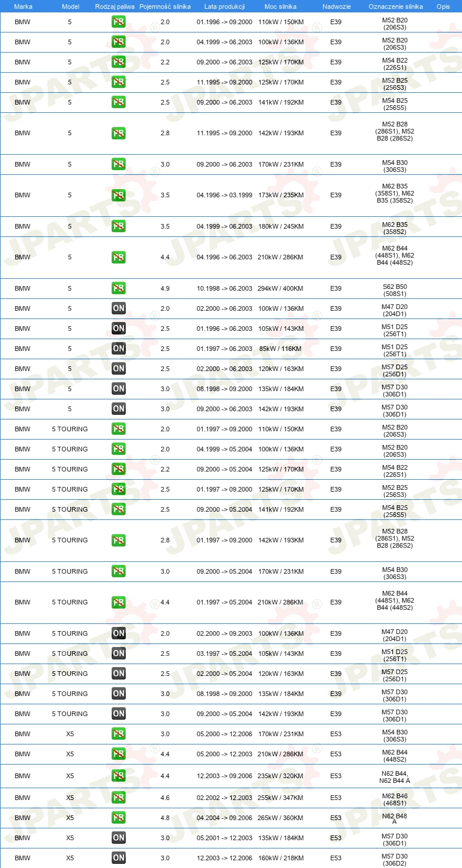462x868 pixels.
Task: Click petrol icon for 110kW/150KM BMW 5 sedan
Action: pos(119,22)
